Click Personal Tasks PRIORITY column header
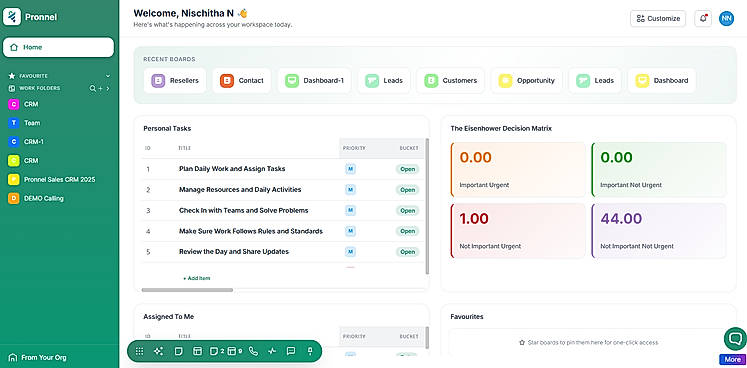The image size is (747, 368). click(354, 148)
